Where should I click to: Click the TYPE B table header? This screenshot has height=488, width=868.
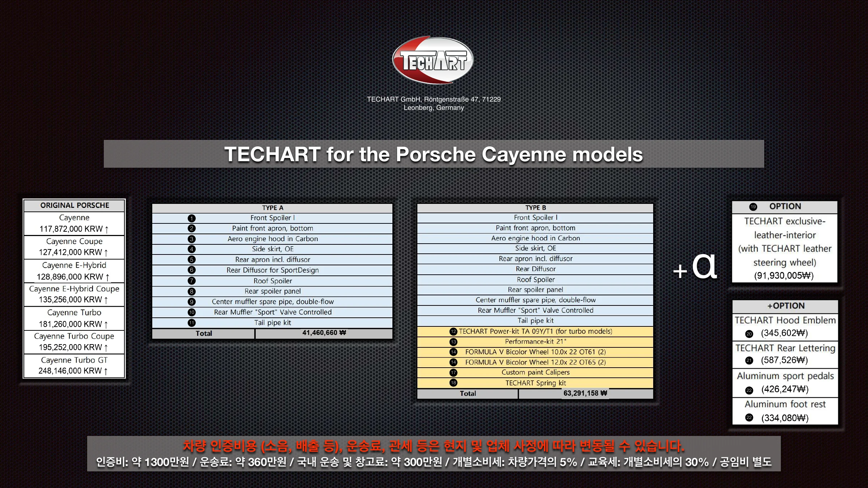(535, 208)
